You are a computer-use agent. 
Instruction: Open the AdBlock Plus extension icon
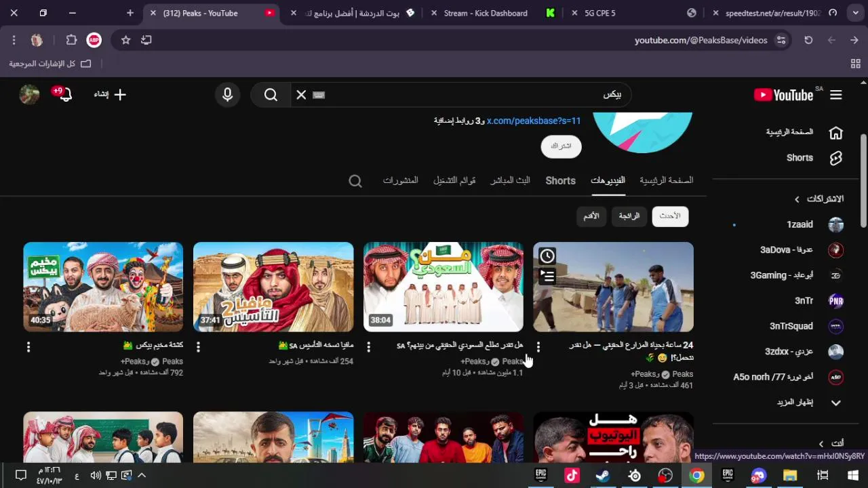(x=94, y=40)
